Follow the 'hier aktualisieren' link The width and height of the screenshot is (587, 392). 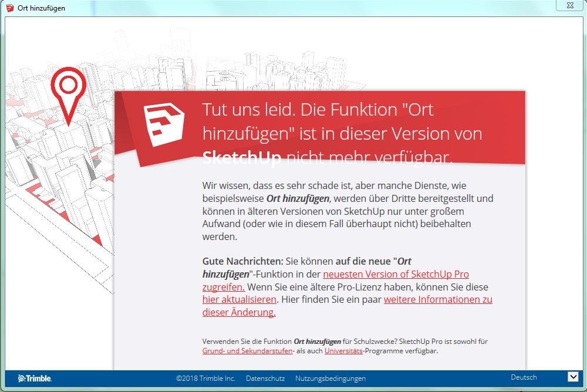[239, 299]
